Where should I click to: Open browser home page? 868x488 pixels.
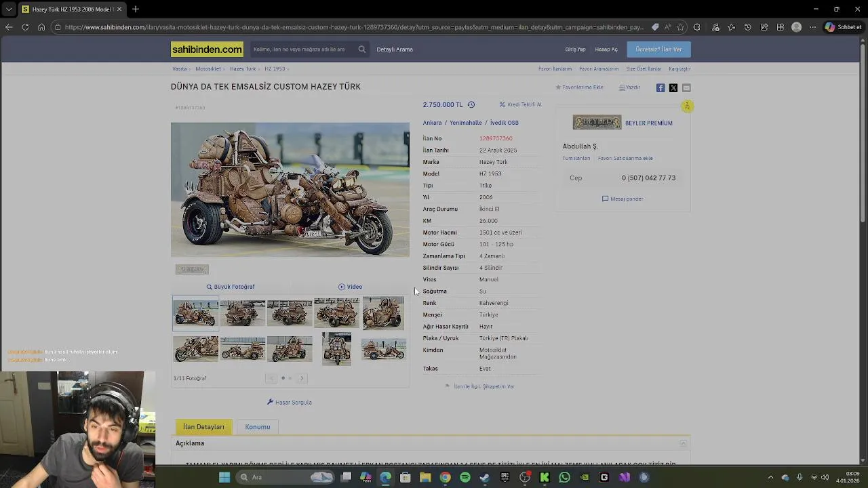pyautogui.click(x=41, y=27)
